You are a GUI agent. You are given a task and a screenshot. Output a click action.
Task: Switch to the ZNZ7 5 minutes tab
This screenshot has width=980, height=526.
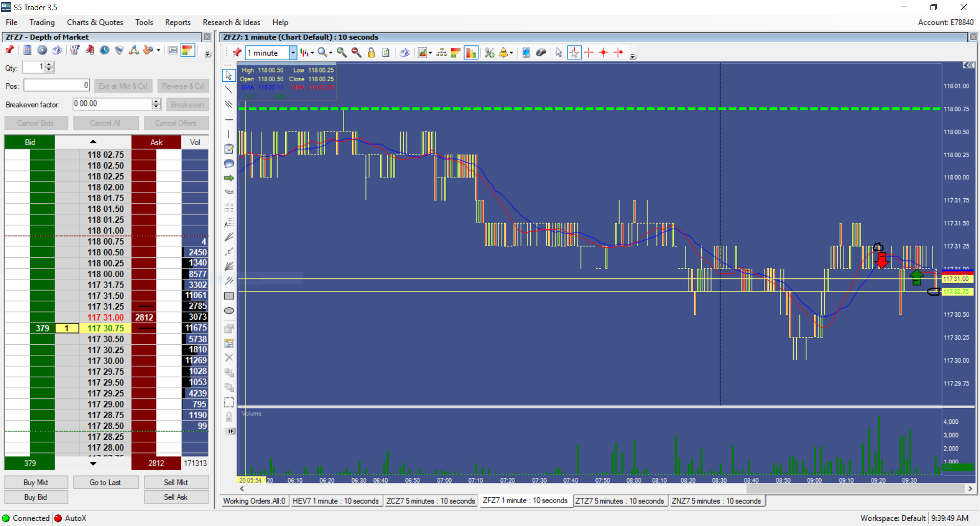[x=716, y=501]
